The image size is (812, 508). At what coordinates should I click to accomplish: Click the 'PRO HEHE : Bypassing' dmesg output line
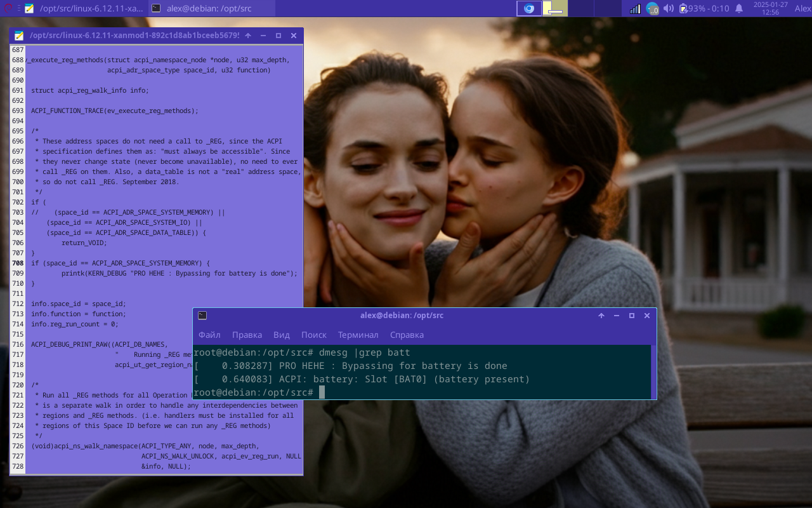pos(351,366)
